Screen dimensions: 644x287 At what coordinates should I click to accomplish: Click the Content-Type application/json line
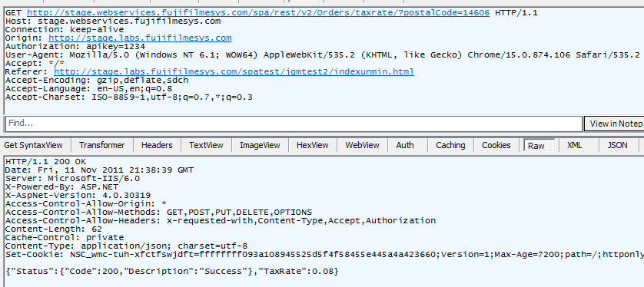pos(127,246)
